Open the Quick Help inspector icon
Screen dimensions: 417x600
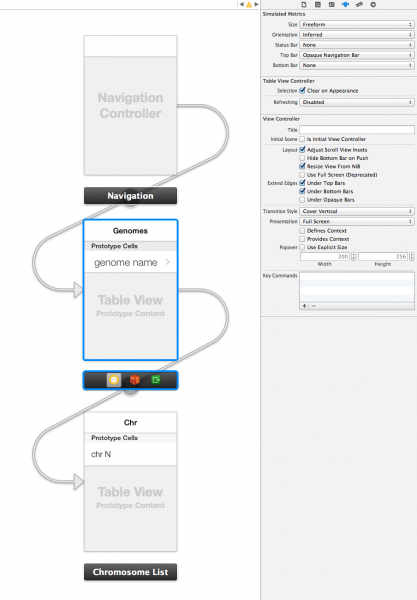tap(318, 5)
